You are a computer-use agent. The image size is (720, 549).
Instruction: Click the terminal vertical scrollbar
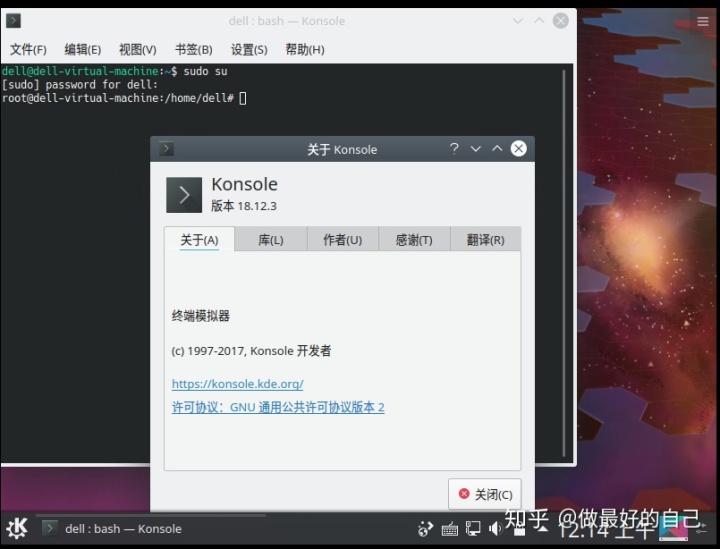point(564,263)
